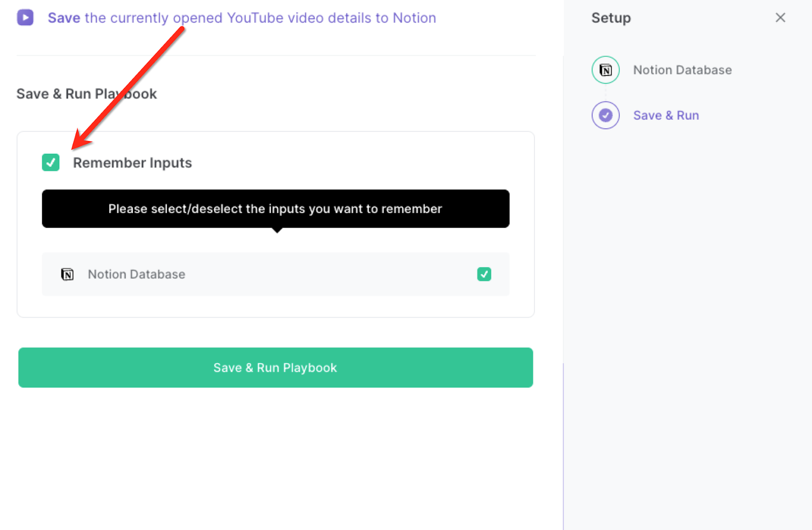
Task: Click the "Save & Run Playbook" section heading
Action: pos(86,93)
